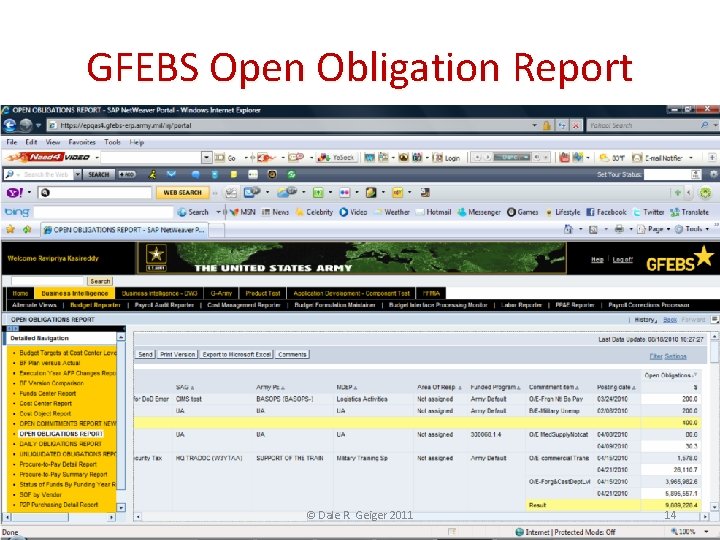Click MSN in Bing toolbar
Viewport: 720px width, 540px height.
242,212
